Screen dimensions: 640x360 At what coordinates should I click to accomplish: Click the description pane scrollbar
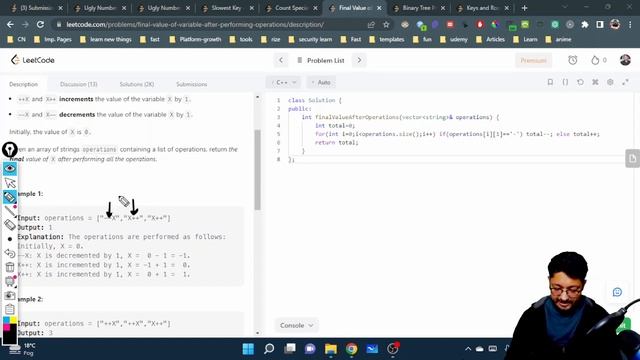pyautogui.click(x=258, y=170)
